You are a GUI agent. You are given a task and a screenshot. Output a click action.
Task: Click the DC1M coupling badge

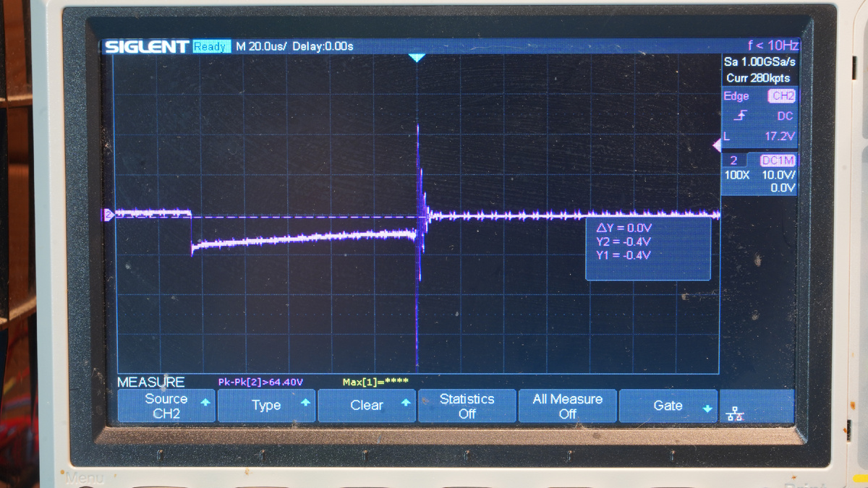coord(778,160)
